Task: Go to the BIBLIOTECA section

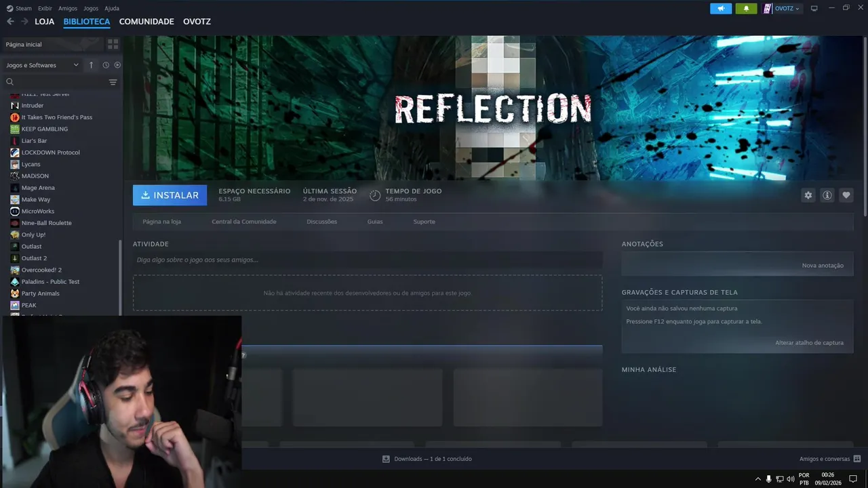Action: 87,22
